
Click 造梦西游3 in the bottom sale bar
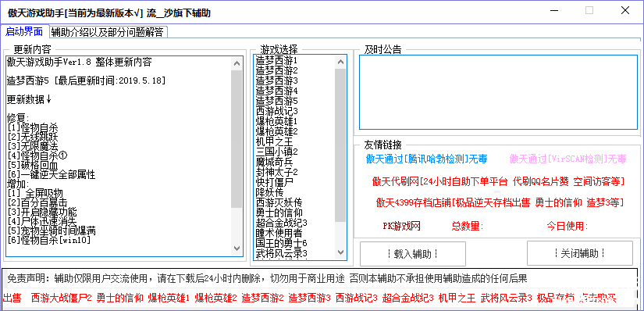click(309, 298)
